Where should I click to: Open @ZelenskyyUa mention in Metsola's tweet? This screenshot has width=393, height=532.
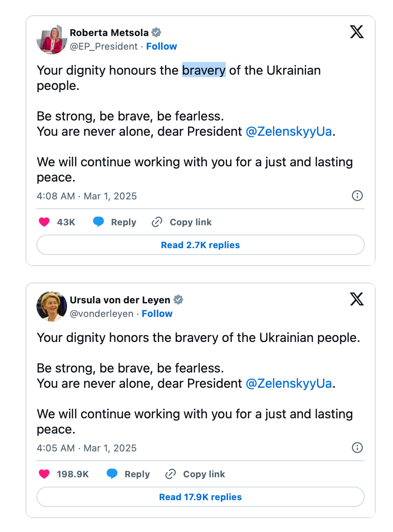coord(289,132)
